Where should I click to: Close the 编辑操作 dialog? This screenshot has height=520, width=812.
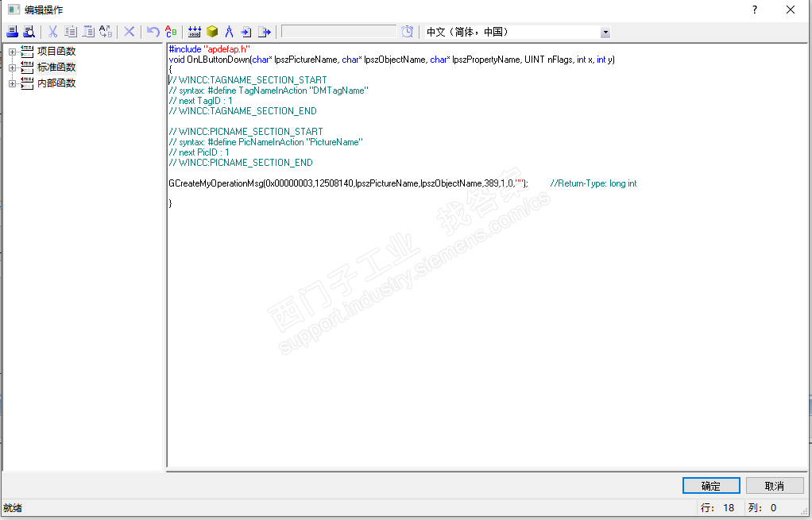click(791, 10)
